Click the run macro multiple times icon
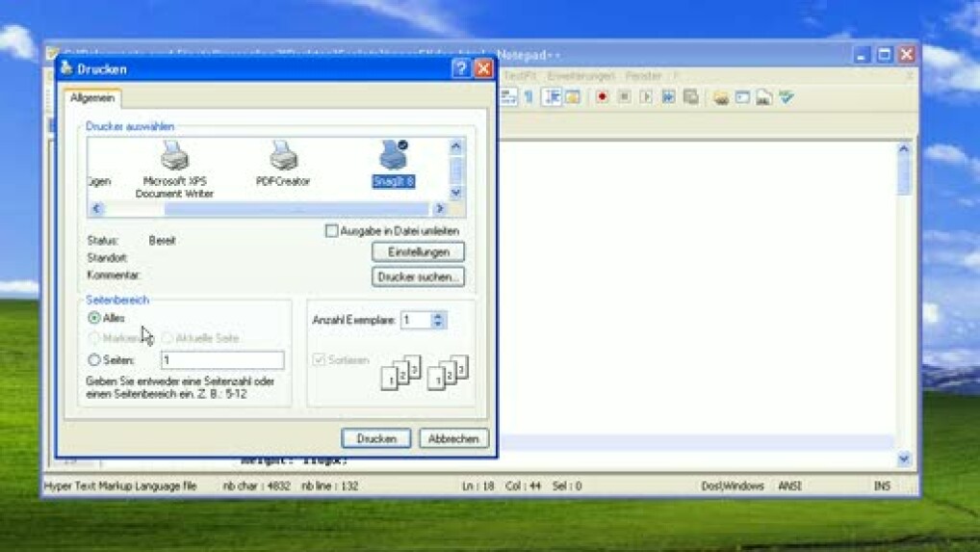The image size is (980, 552). pos(668,97)
